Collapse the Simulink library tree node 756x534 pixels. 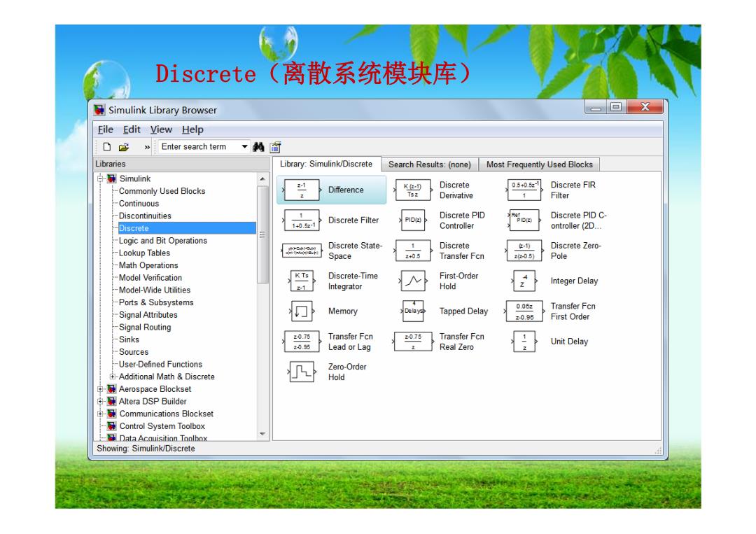pos(100,178)
